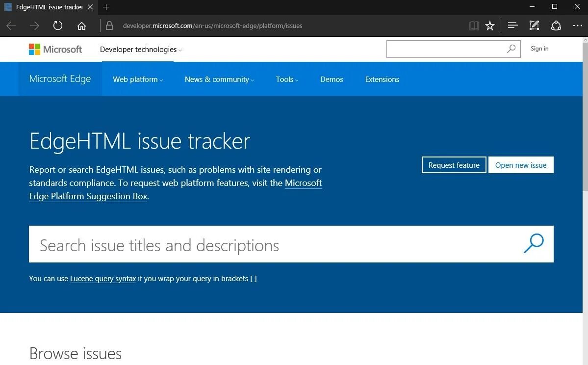
Task: Open the browser home page icon
Action: tap(81, 26)
